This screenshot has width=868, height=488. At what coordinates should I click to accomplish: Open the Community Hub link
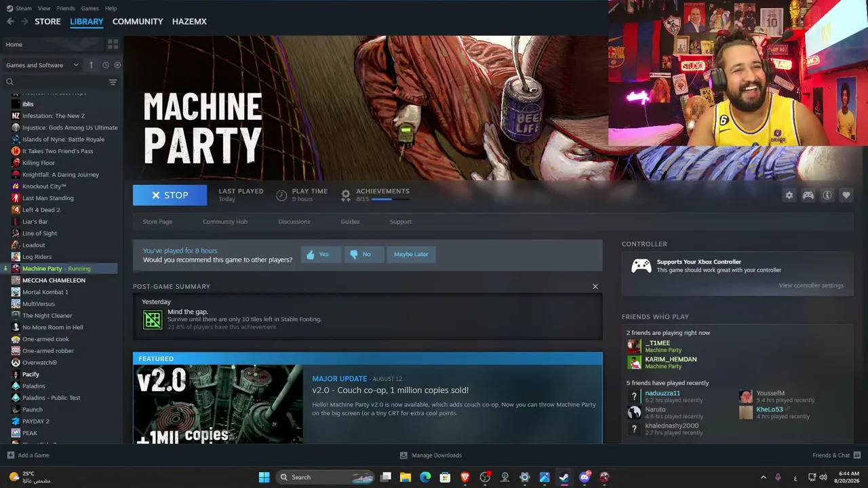(x=225, y=222)
